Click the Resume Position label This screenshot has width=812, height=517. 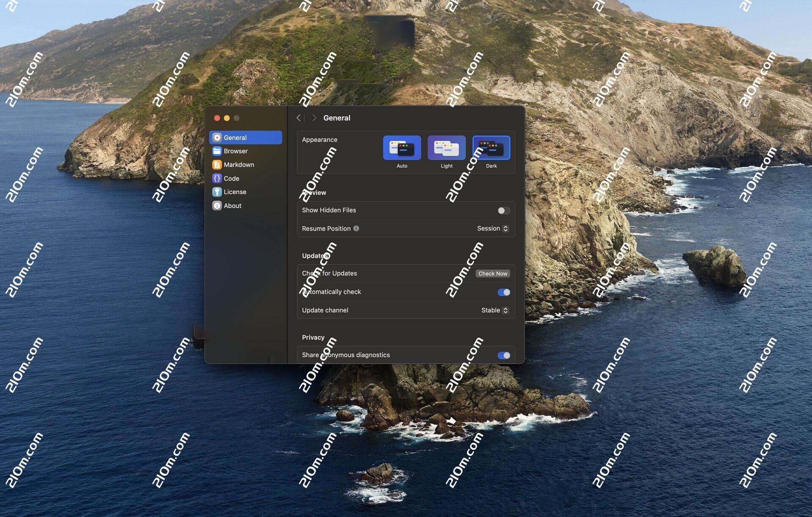pos(326,228)
